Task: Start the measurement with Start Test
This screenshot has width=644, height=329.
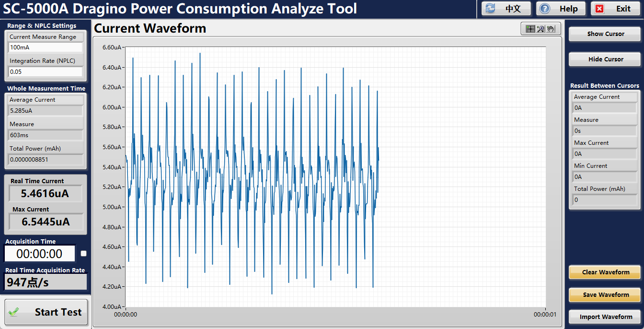Action: click(46, 312)
